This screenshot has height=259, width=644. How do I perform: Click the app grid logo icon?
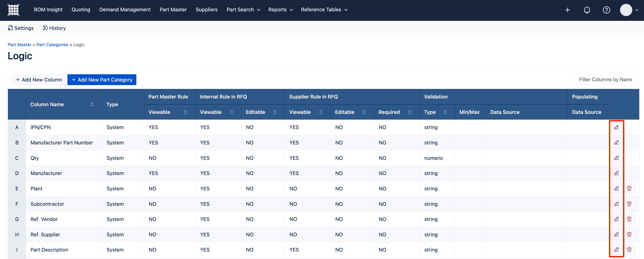coord(14,10)
